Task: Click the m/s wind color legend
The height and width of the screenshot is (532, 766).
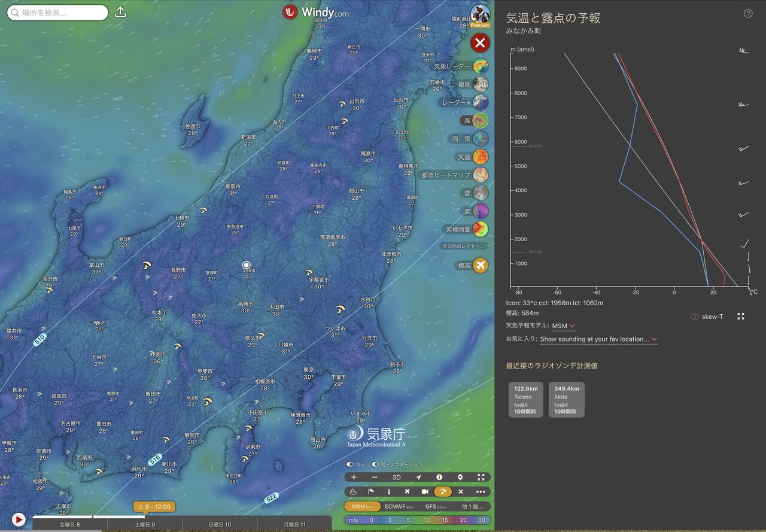Action: 418,520
